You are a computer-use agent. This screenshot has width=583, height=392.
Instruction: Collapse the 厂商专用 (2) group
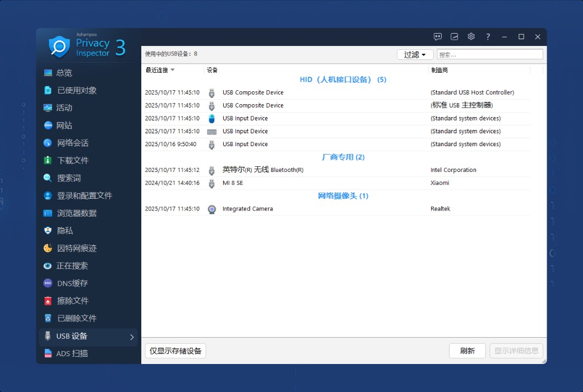pos(343,157)
